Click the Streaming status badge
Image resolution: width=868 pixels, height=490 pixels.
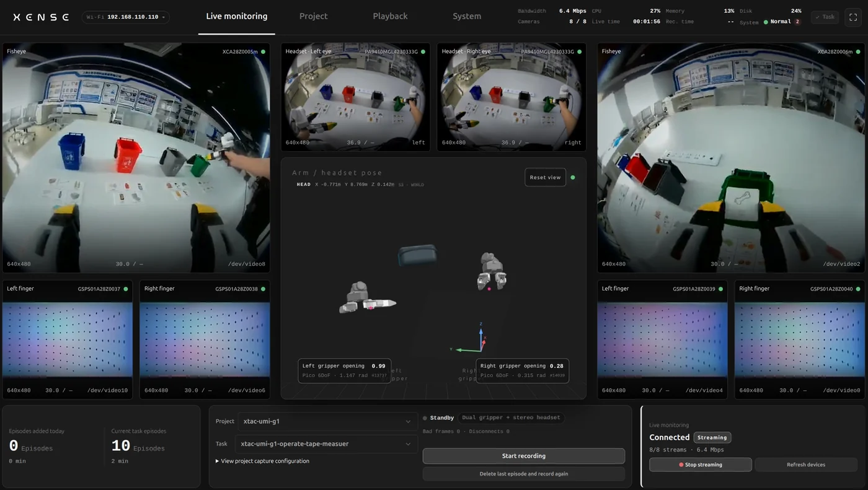click(712, 437)
